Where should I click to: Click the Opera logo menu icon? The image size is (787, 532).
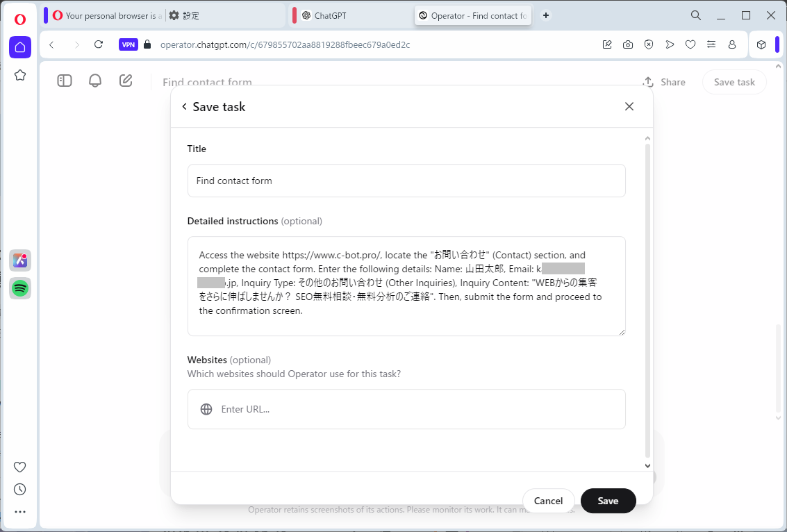pos(20,19)
